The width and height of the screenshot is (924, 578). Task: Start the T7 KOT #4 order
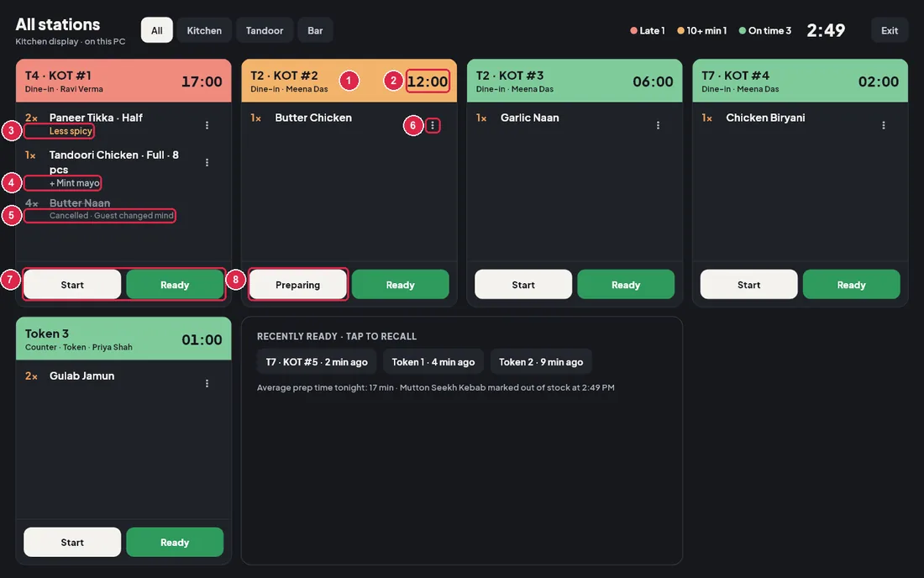pyautogui.click(x=749, y=285)
